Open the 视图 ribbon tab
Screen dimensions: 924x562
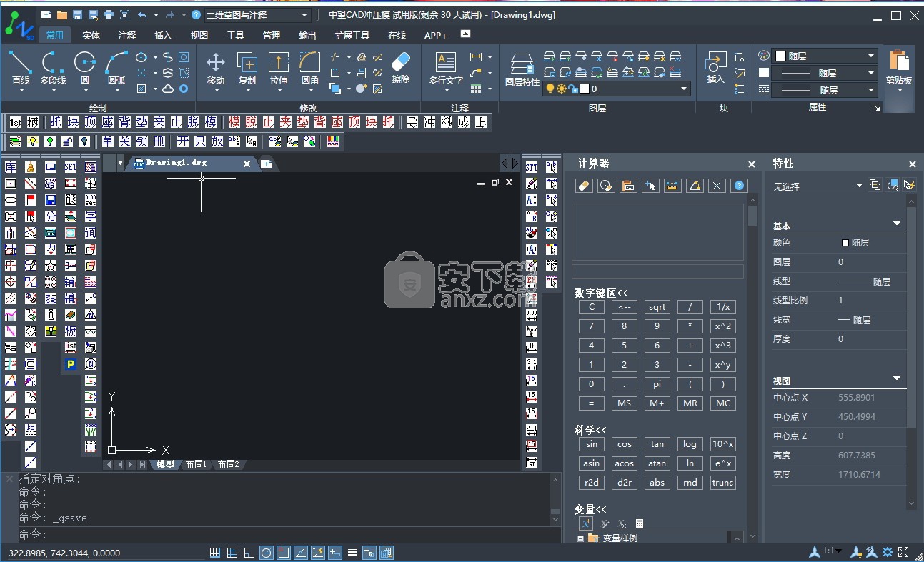tap(199, 35)
